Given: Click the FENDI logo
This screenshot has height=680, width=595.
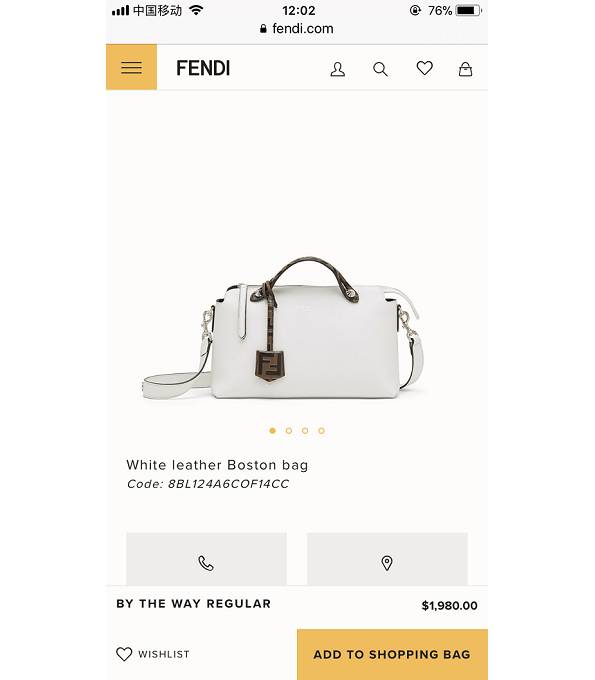Looking at the screenshot, I should [x=203, y=69].
